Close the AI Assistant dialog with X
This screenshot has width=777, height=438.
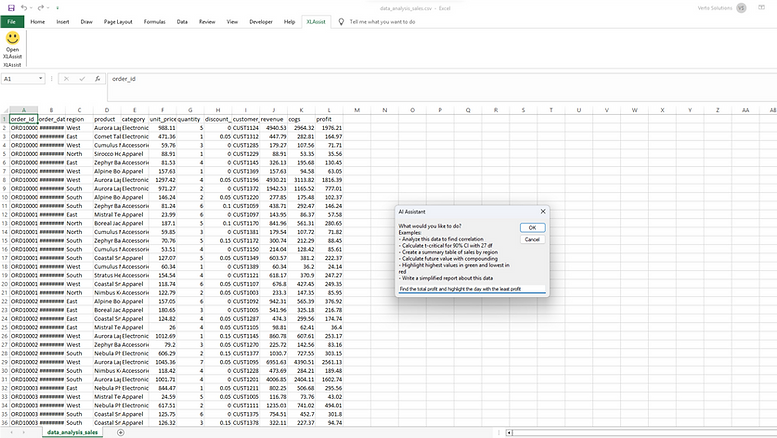543,212
